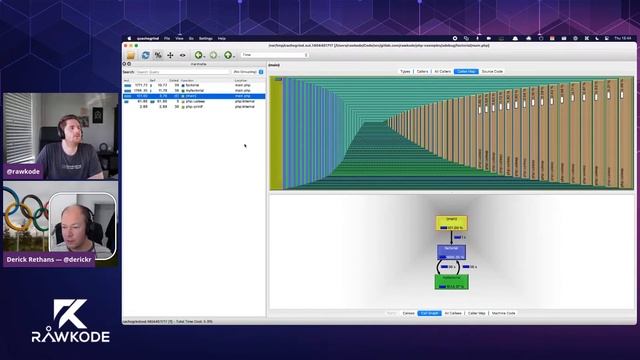This screenshot has width=640, height=360.
Task: Click the red calendar menu bar icon
Action: [552, 38]
